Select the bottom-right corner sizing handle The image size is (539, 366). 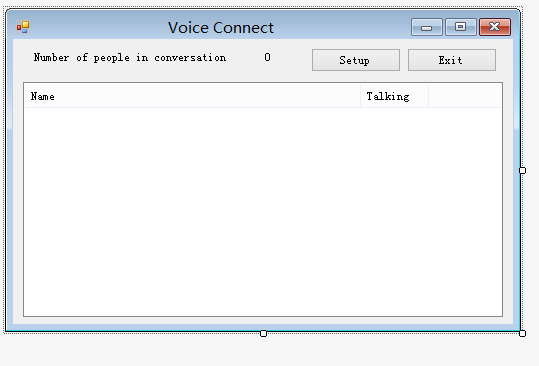pyautogui.click(x=522, y=333)
